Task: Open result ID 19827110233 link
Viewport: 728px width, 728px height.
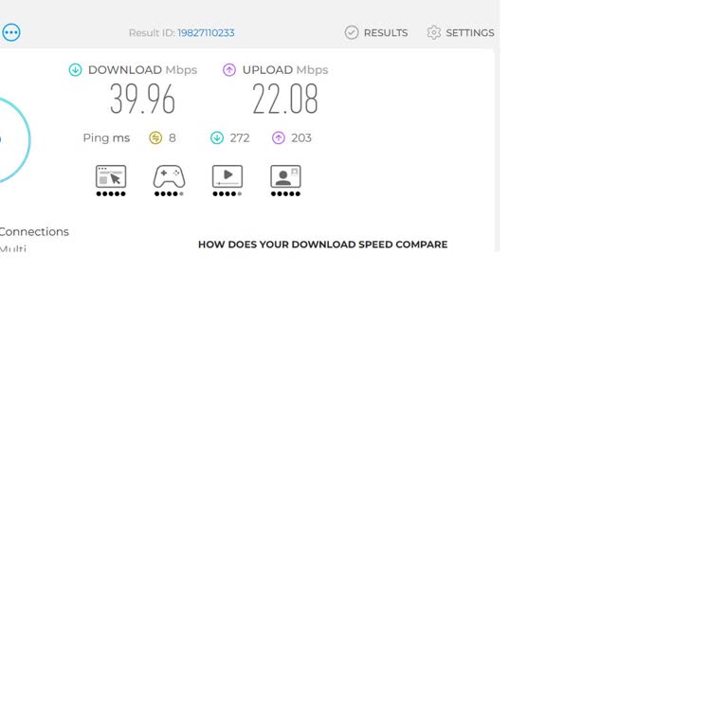Action: [x=206, y=33]
